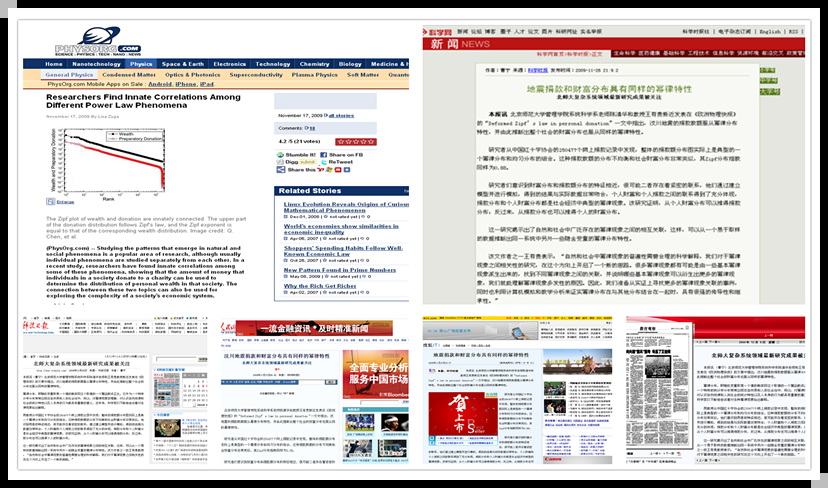Open the comments count link
The image size is (828, 488).
pos(310,128)
